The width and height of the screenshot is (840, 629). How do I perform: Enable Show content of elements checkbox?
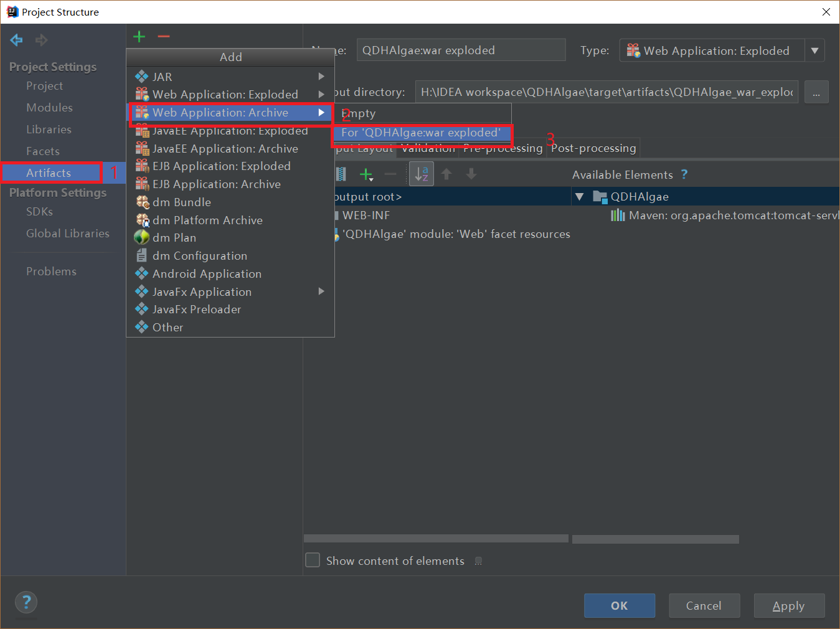(x=313, y=560)
